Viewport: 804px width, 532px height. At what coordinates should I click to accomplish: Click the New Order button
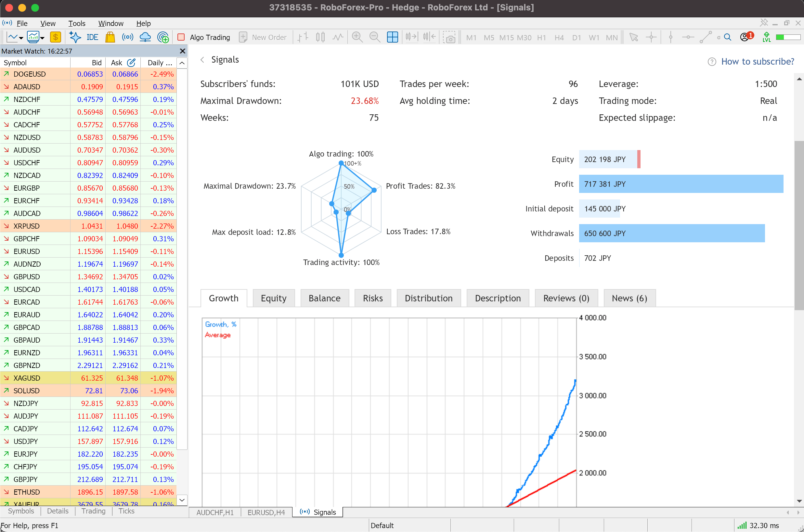coord(263,37)
